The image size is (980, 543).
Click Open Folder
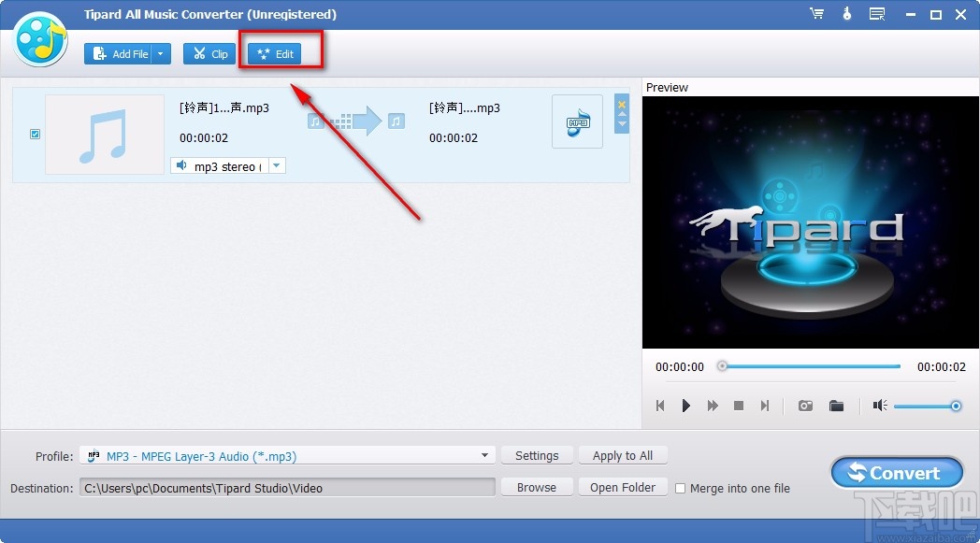pos(623,487)
